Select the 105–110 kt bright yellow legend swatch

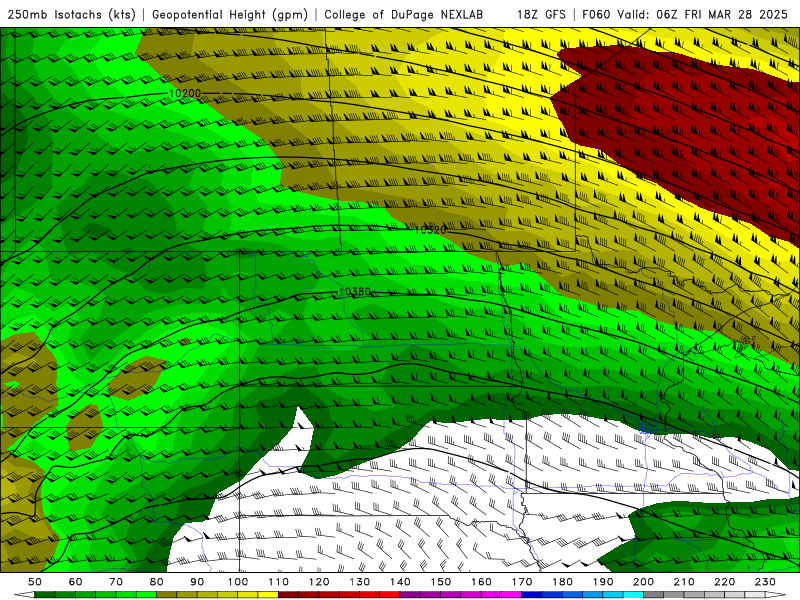(268, 595)
